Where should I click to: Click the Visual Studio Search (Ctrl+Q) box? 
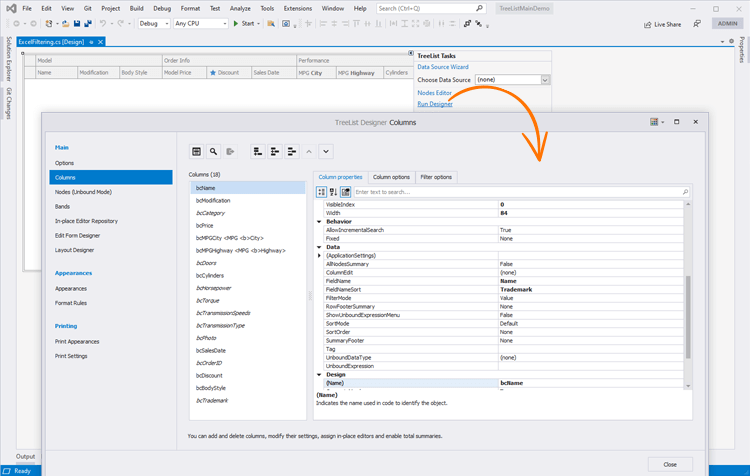(430, 8)
